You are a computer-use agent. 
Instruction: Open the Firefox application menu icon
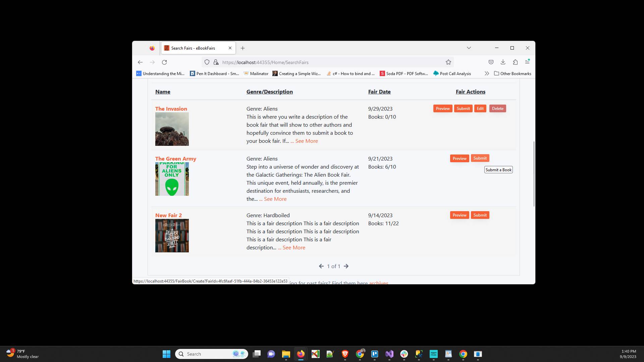528,62
